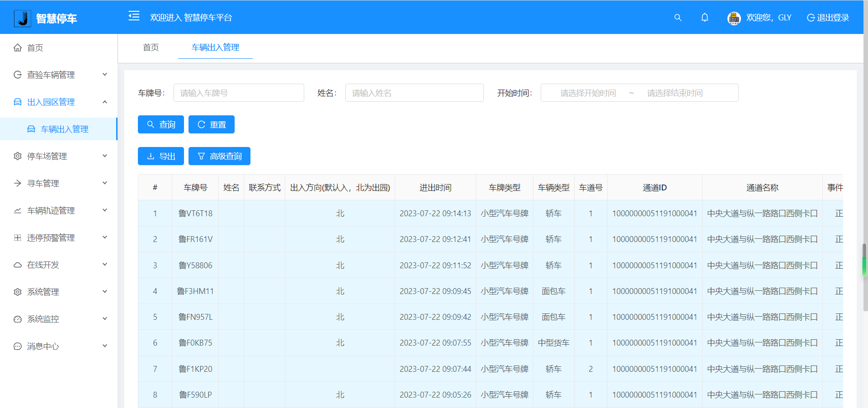The image size is (868, 408).
Task: Open notifications bell icon
Action: click(x=705, y=18)
